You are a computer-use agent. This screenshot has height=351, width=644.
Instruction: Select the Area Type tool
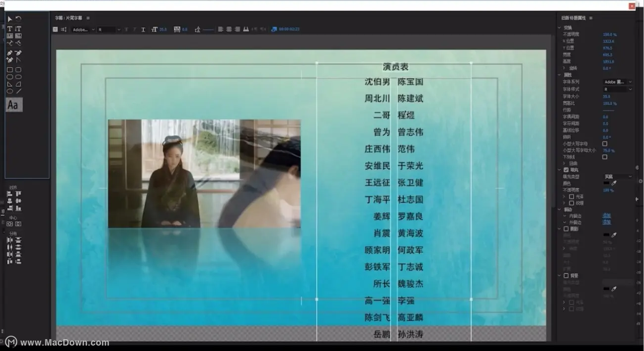(x=10, y=36)
